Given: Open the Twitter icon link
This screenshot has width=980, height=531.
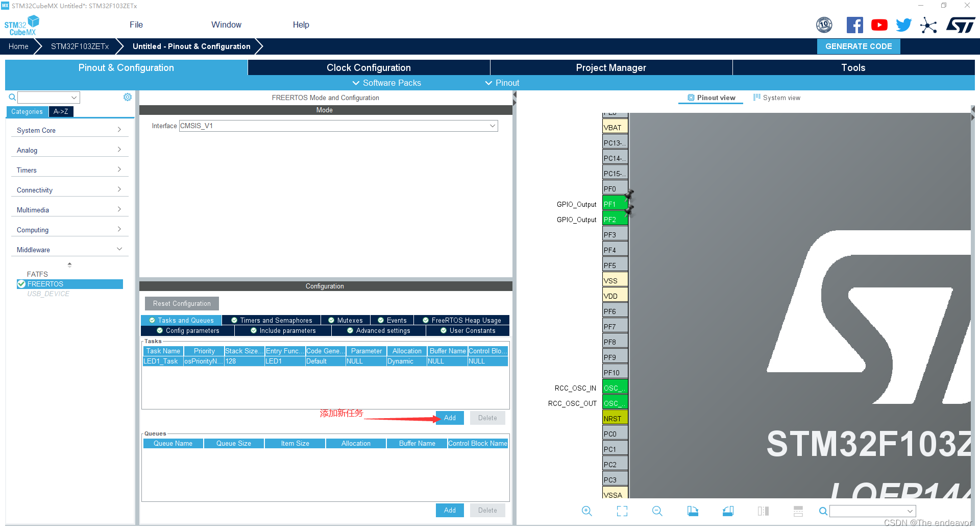Looking at the screenshot, I should [903, 25].
